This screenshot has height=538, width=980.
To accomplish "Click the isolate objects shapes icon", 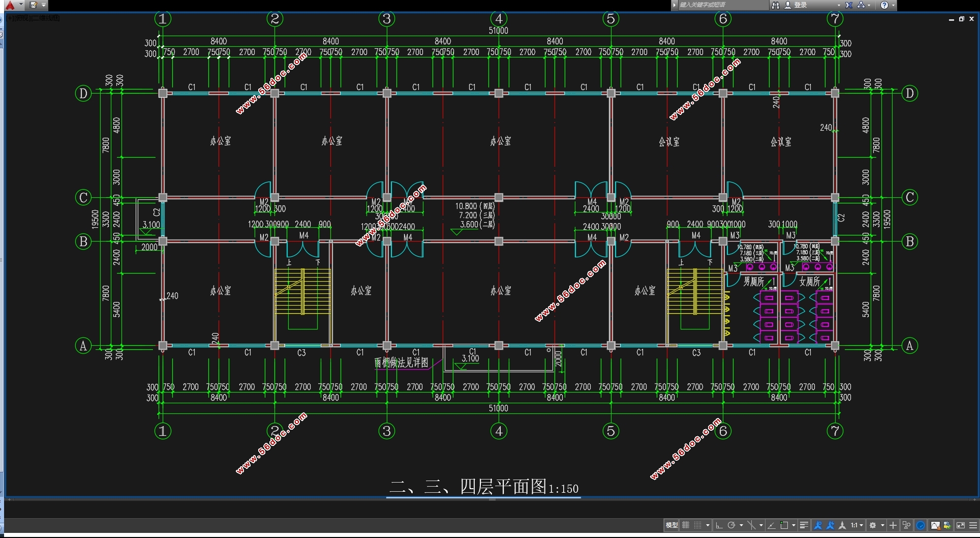I will (906, 525).
